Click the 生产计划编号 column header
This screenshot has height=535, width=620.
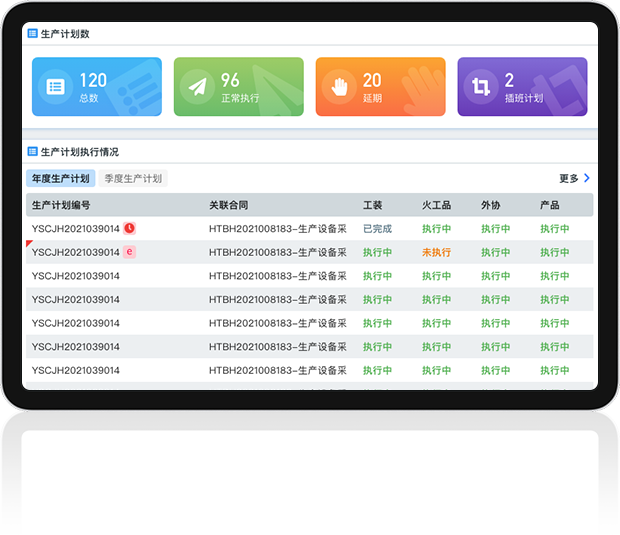[61, 205]
